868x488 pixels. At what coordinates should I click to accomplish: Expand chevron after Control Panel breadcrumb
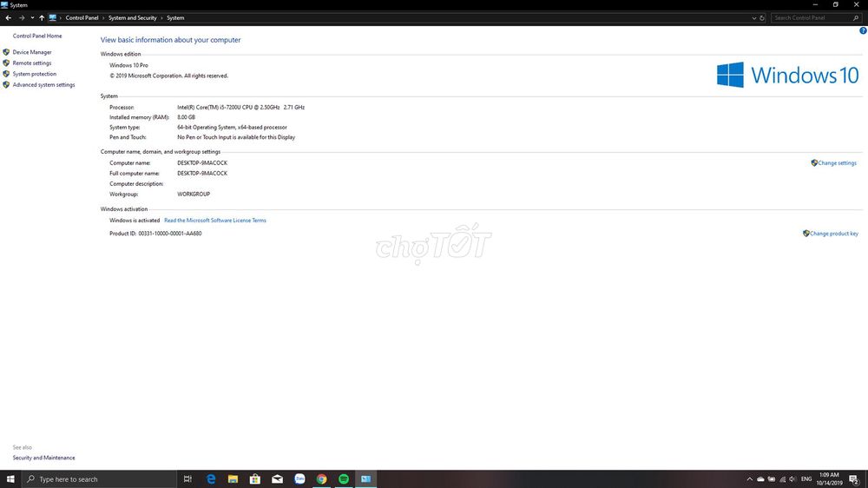coord(103,17)
